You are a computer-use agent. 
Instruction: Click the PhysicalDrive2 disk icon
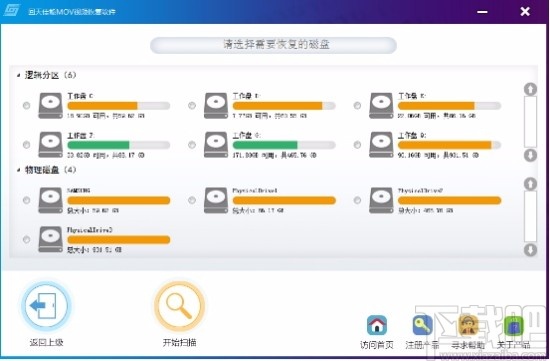pos(381,200)
